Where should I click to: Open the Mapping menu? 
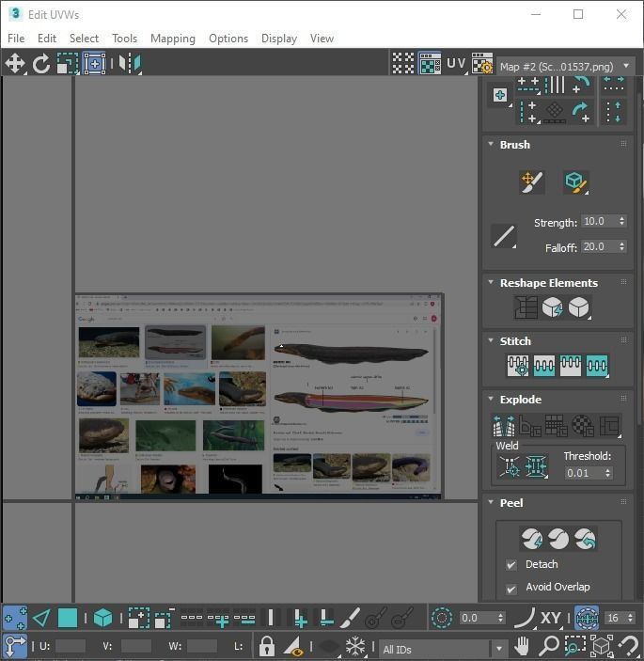(x=173, y=39)
